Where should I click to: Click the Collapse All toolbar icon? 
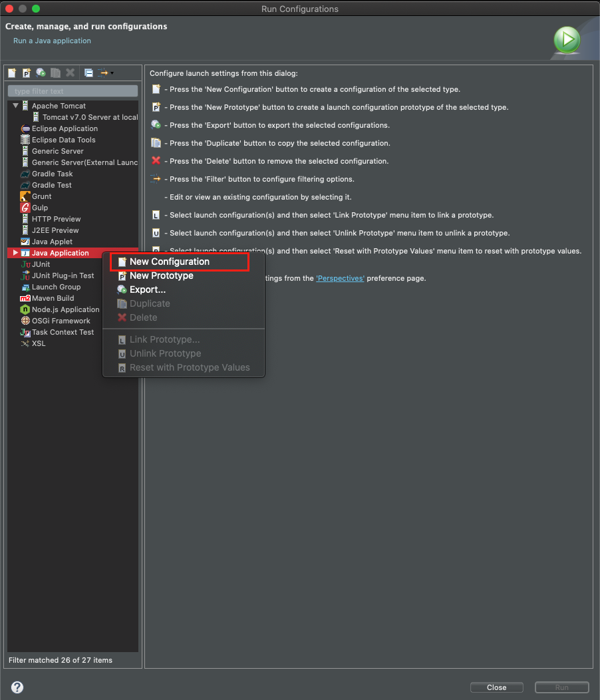pos(89,73)
